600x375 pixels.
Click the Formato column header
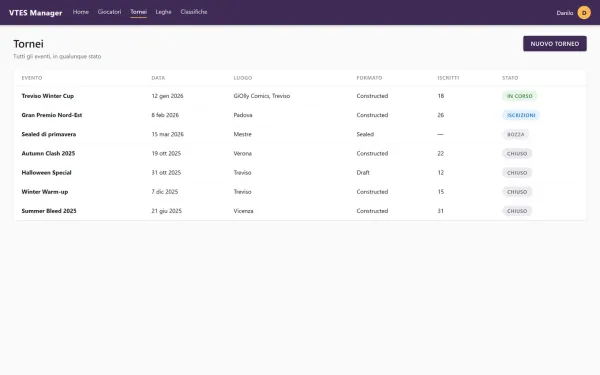(369, 78)
